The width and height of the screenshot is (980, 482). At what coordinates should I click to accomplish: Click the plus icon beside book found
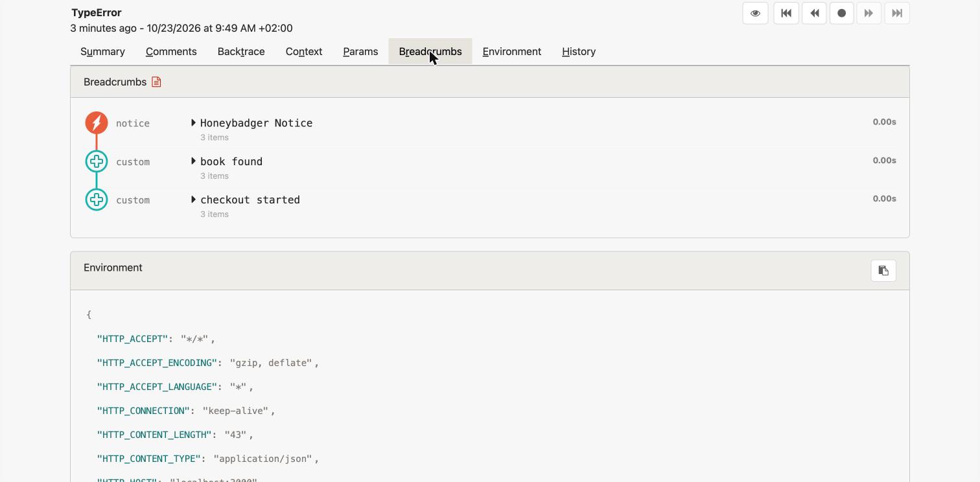tap(97, 161)
